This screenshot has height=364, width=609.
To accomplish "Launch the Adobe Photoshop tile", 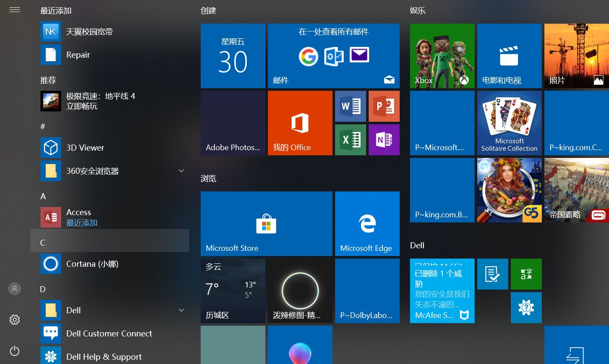I will (233, 123).
